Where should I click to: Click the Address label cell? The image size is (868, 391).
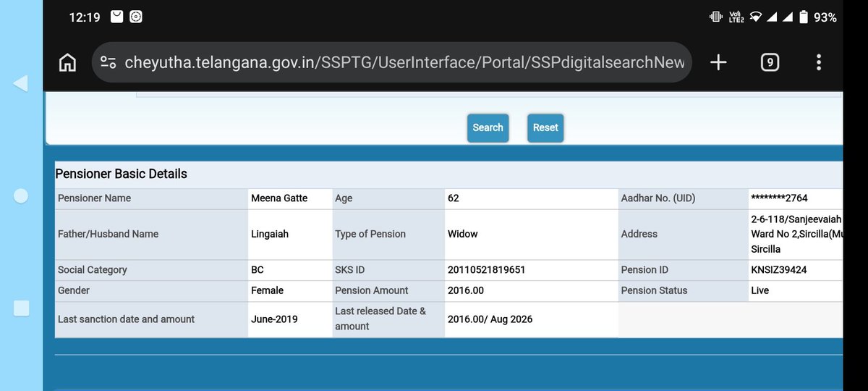[683, 234]
